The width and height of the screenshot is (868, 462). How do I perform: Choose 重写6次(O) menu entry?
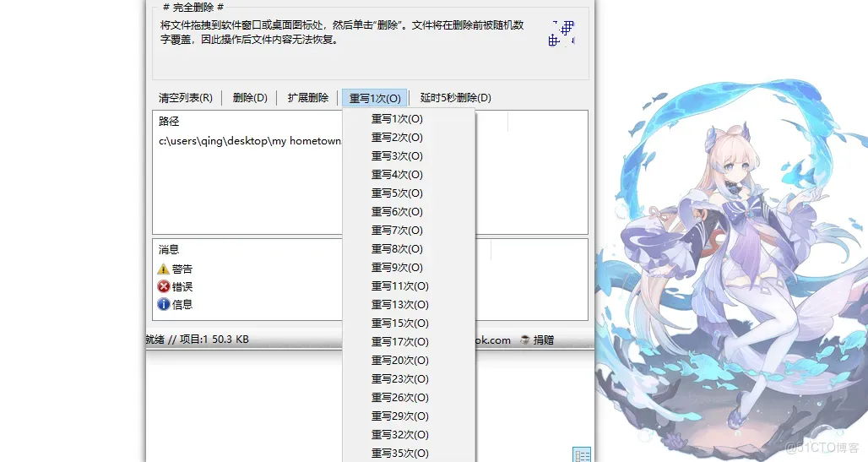pos(397,212)
